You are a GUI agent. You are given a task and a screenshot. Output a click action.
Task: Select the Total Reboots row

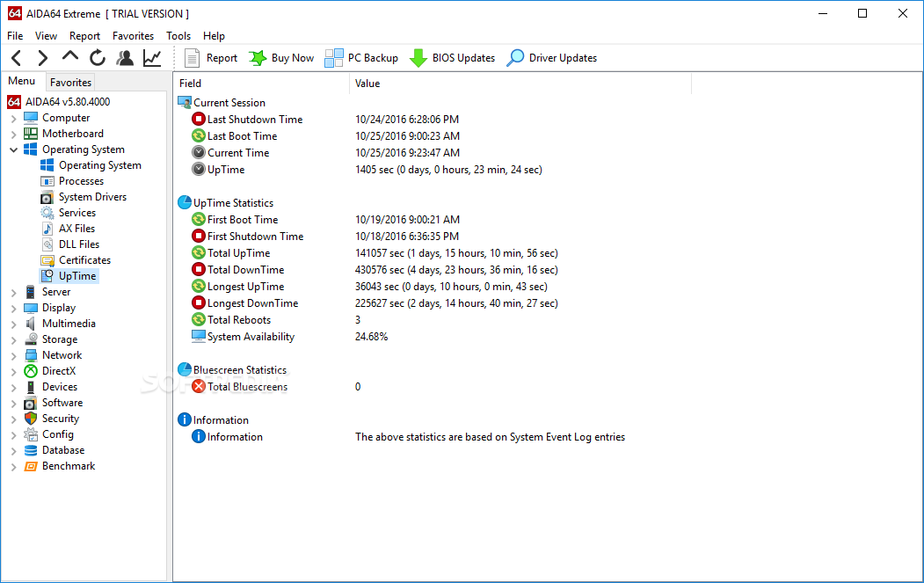click(276, 320)
